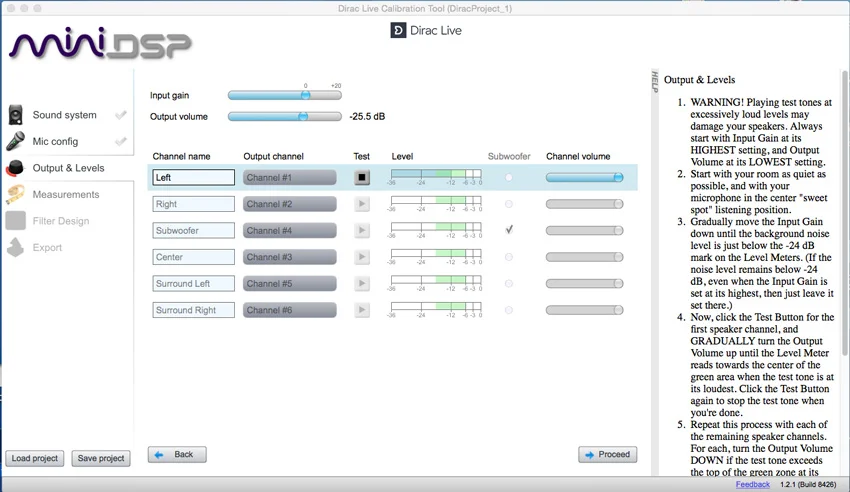Toggle Subwoofer option for Right channel

coord(508,204)
